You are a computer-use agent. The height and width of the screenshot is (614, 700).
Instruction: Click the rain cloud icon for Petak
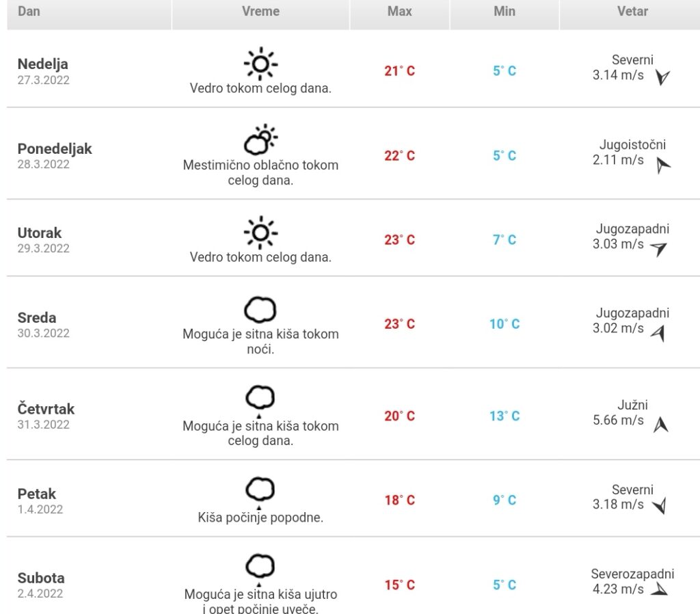point(260,492)
